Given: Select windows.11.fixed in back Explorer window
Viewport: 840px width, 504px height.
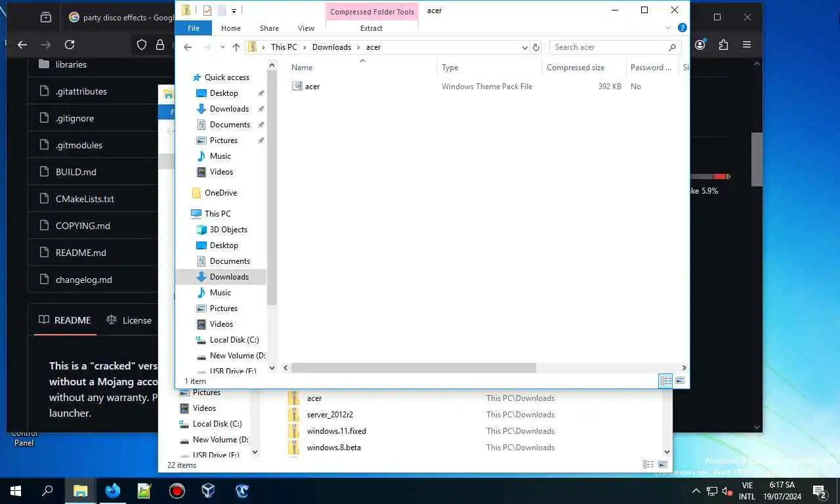Looking at the screenshot, I should (336, 431).
